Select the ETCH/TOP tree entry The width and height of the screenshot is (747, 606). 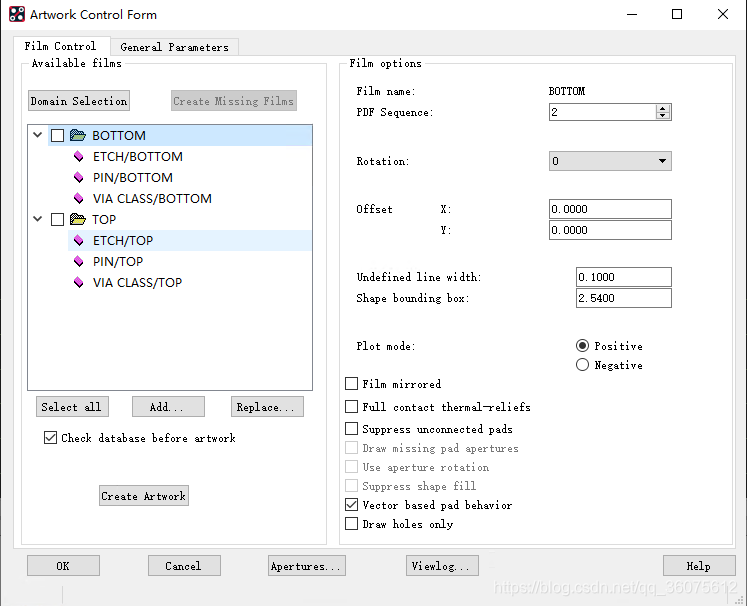[123, 241]
